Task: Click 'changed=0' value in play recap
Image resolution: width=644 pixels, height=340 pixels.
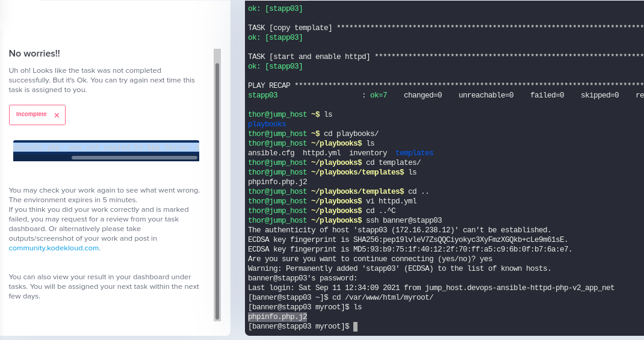Action: click(x=423, y=95)
